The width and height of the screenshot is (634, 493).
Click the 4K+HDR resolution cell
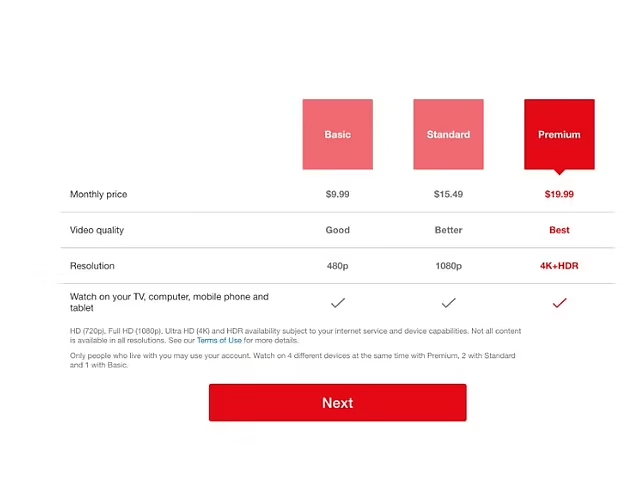click(x=559, y=266)
